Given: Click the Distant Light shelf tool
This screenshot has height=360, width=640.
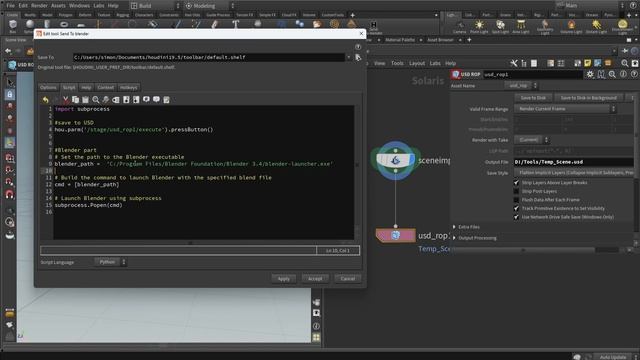Looking at the screenshot, I should pyautogui.click(x=596, y=27).
